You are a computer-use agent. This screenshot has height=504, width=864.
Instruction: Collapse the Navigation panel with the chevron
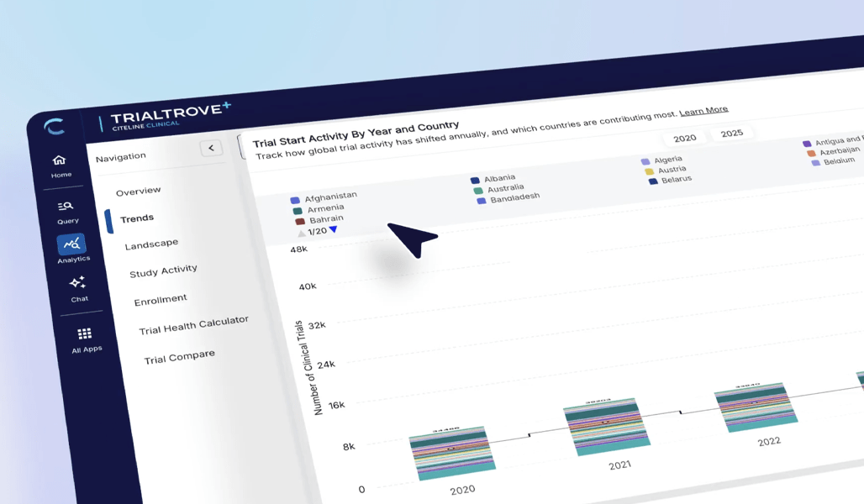(211, 147)
